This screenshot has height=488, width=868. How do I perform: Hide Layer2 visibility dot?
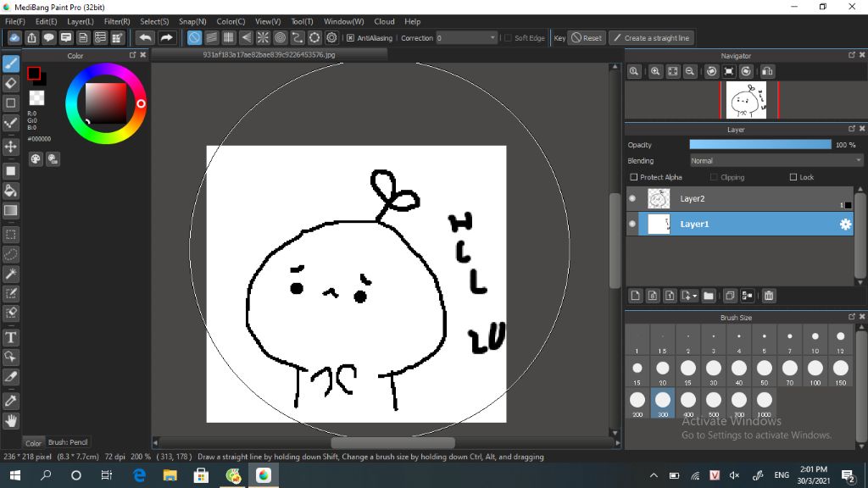click(x=632, y=198)
